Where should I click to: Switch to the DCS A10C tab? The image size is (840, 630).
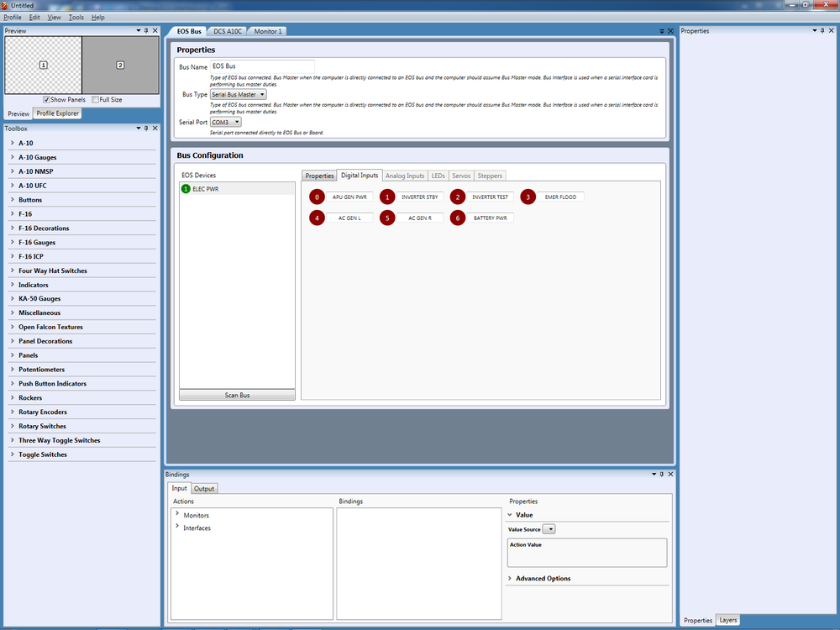[228, 32]
